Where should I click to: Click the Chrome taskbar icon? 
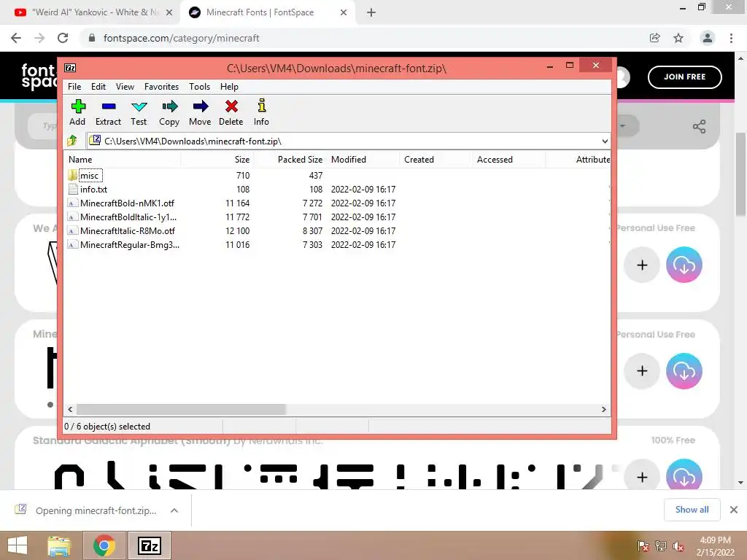[x=104, y=545]
